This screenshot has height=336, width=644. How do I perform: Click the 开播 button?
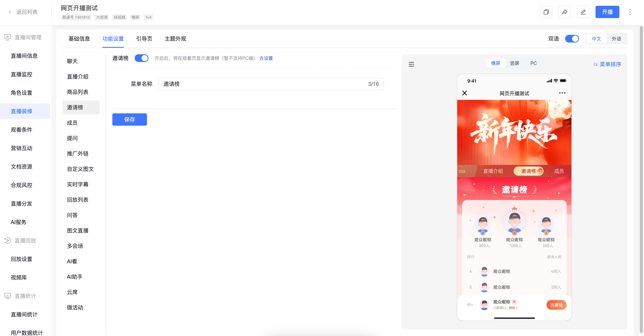click(x=607, y=12)
